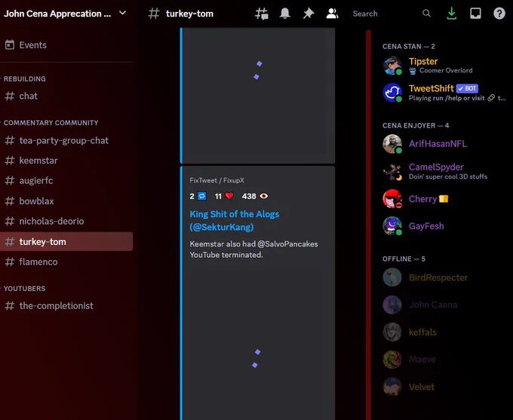Click the magnifying glass search icon
Viewport: 513px width, 420px height.
point(426,14)
